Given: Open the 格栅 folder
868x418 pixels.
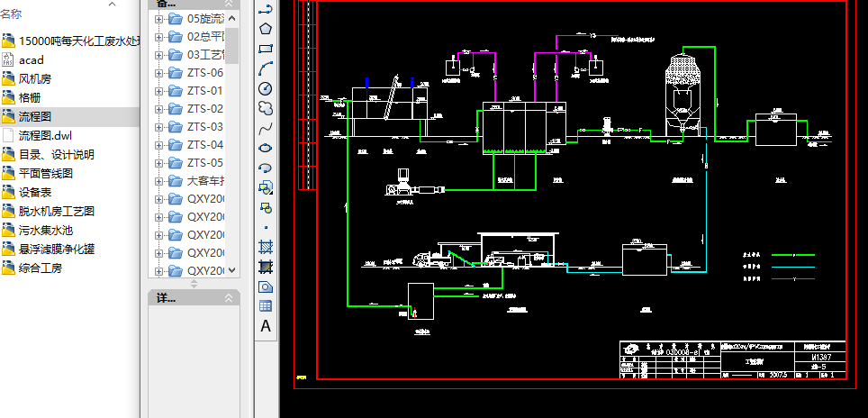Looking at the screenshot, I should 30,98.
